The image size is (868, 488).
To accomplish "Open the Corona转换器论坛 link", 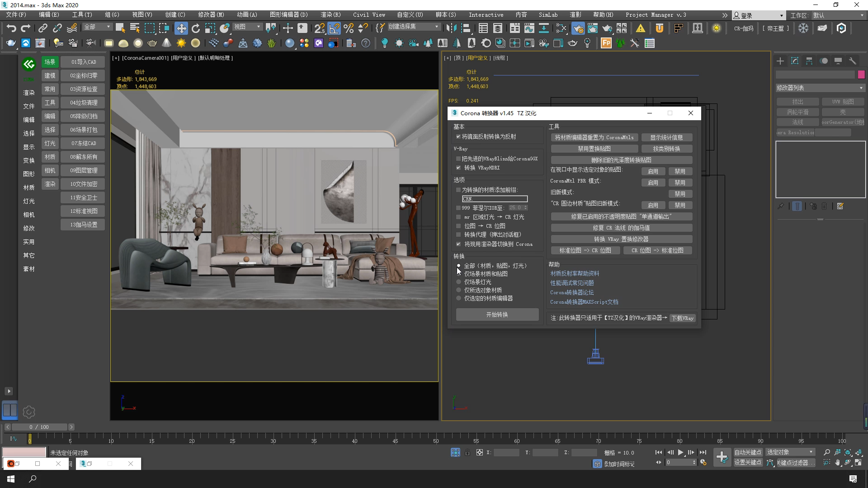I will pos(572,292).
